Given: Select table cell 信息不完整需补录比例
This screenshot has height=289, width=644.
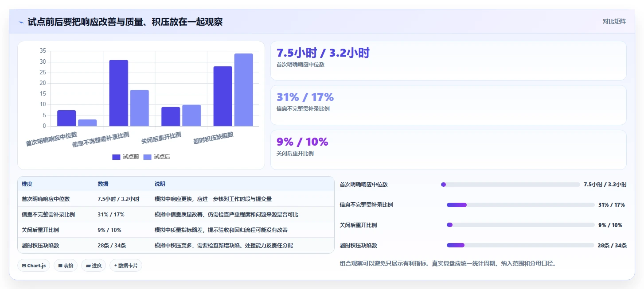Looking at the screenshot, I should [x=48, y=215].
